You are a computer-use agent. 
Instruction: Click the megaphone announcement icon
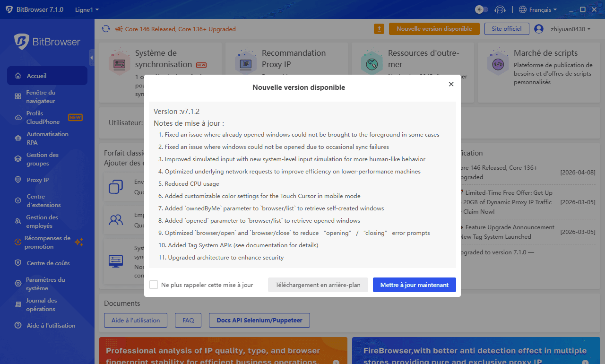[x=119, y=29]
